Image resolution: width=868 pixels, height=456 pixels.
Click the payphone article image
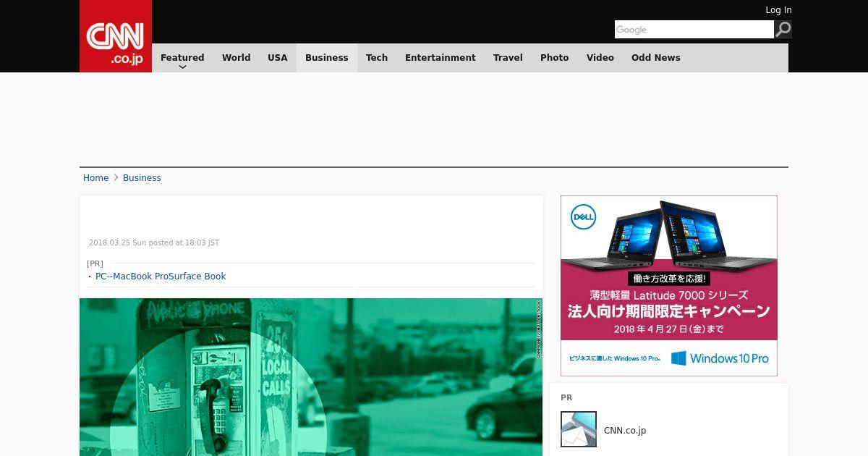pyautogui.click(x=311, y=377)
